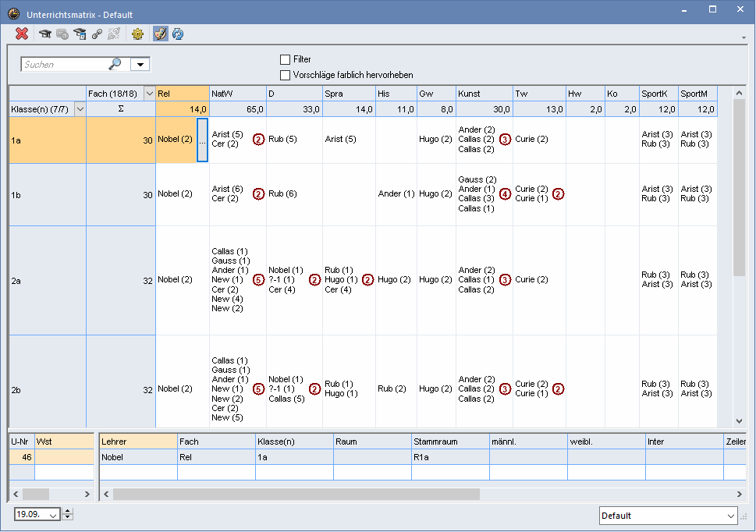Select the His column header
Screen dimensions: 756x532
coord(396,94)
